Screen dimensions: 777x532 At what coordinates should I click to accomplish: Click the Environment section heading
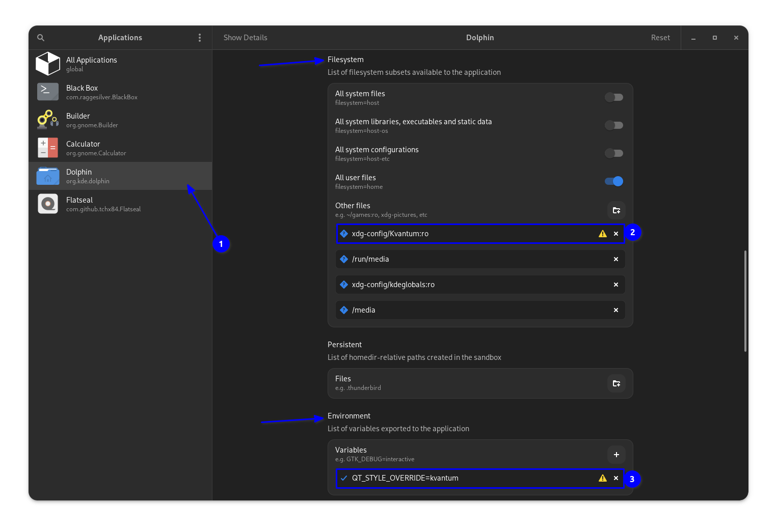349,416
